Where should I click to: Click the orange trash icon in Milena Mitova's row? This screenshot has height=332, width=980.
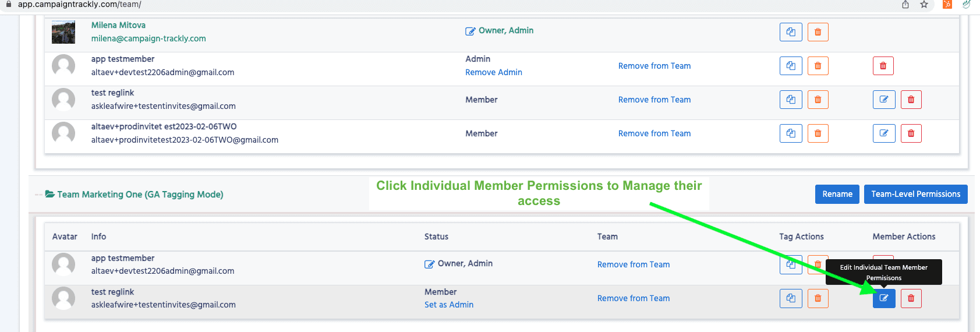pyautogui.click(x=818, y=32)
